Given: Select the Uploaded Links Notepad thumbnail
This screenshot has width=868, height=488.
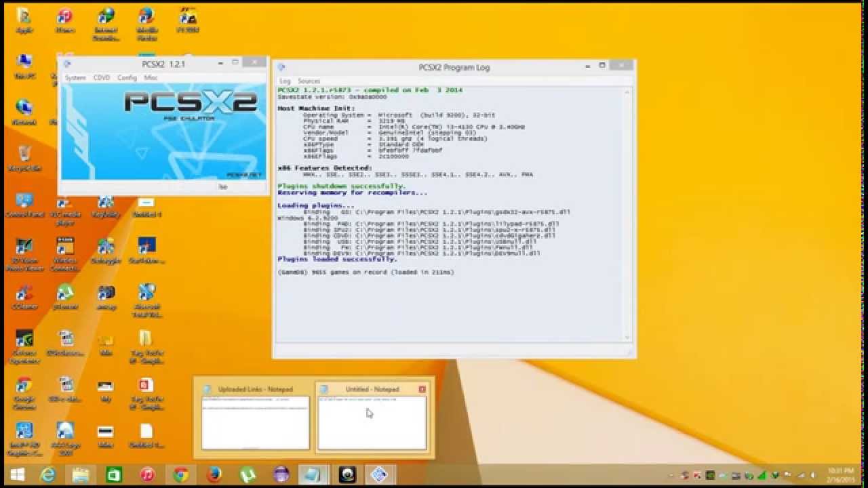Looking at the screenshot, I should [256, 417].
